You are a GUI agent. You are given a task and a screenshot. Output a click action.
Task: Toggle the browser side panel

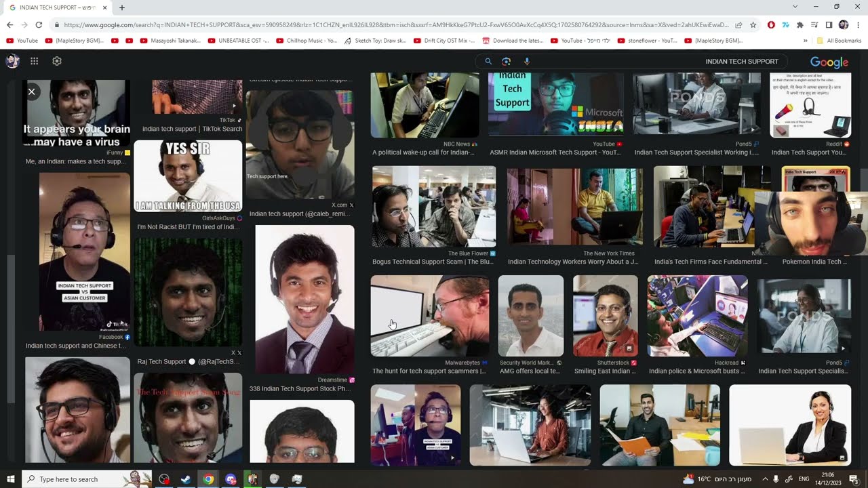[829, 25]
